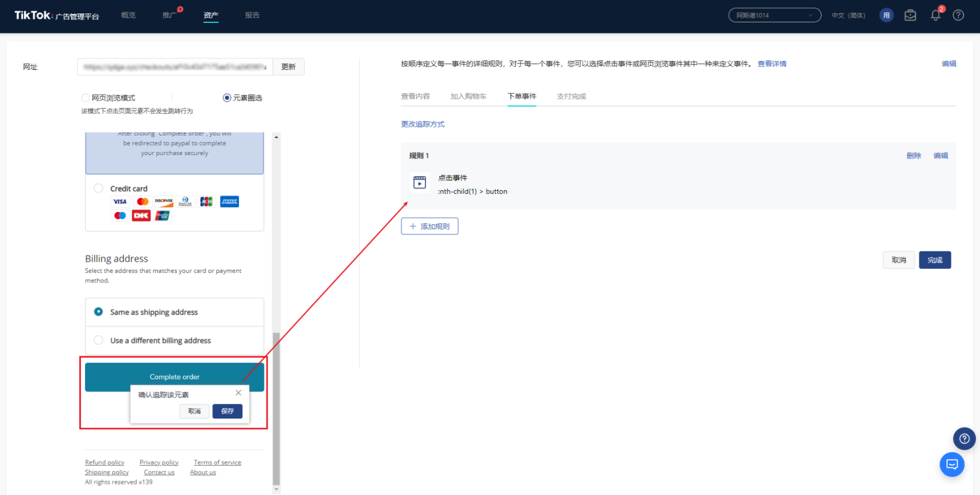Open the 中文 (简体) language dropdown

pos(848,15)
